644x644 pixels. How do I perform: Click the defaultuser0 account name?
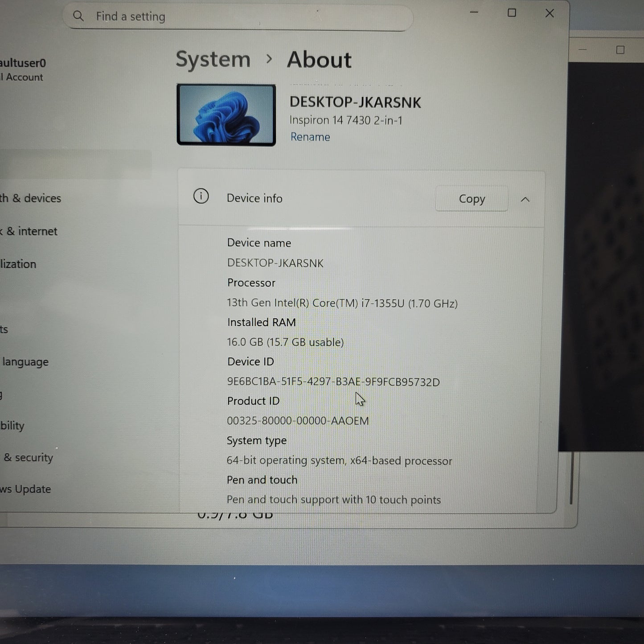[22, 63]
